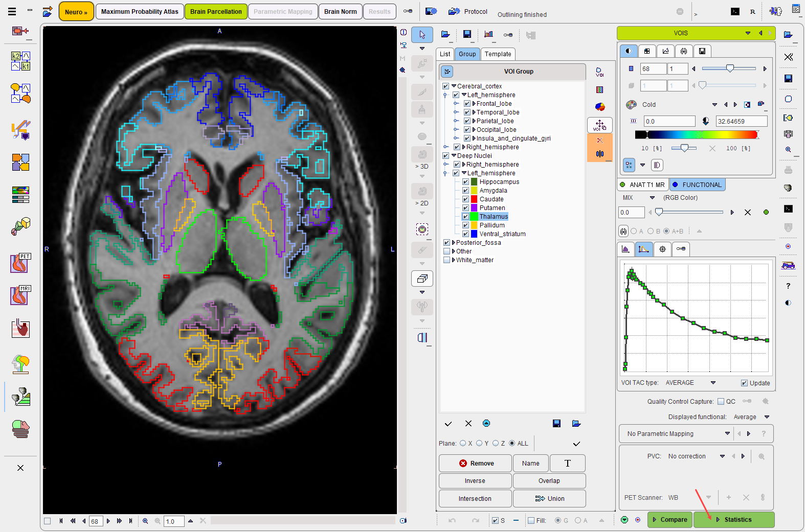Click the Neuro menu button
Screen dimensions: 805x532
(x=76, y=11)
